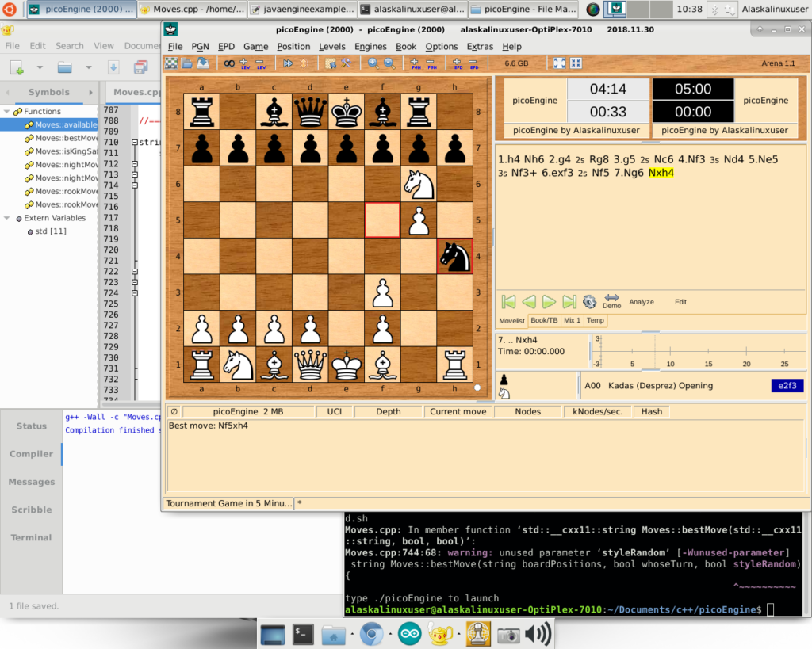Image resolution: width=812 pixels, height=649 pixels.
Task: Click the new game chessboard icon
Action: (x=170, y=63)
